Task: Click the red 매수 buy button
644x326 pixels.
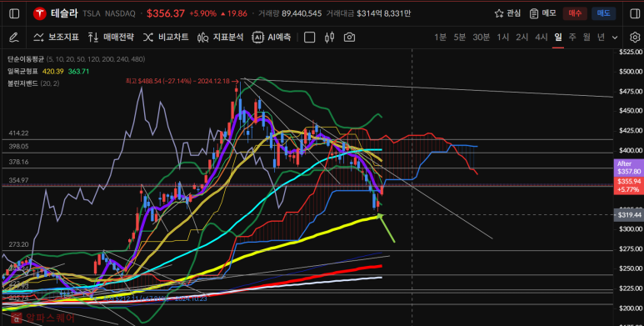Action: (575, 13)
